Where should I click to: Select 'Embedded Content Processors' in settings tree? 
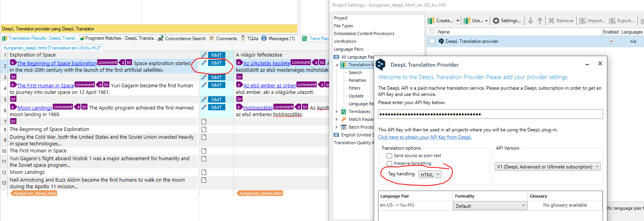(364, 34)
